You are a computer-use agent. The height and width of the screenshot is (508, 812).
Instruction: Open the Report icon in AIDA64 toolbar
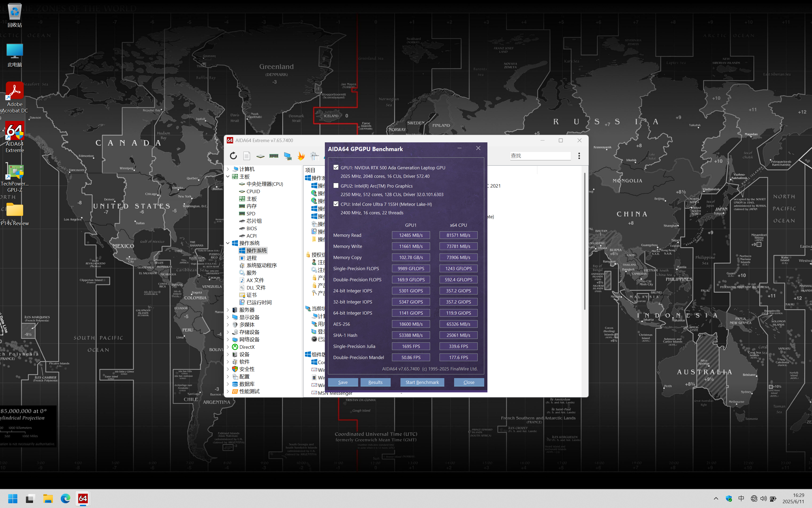247,156
